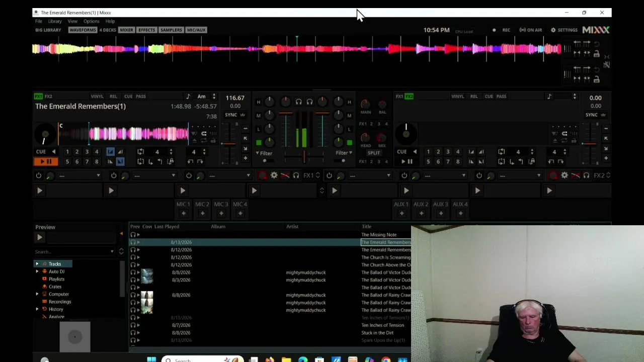644x362 pixels.
Task: Open Google Chrome from the taskbar
Action: [386, 359]
